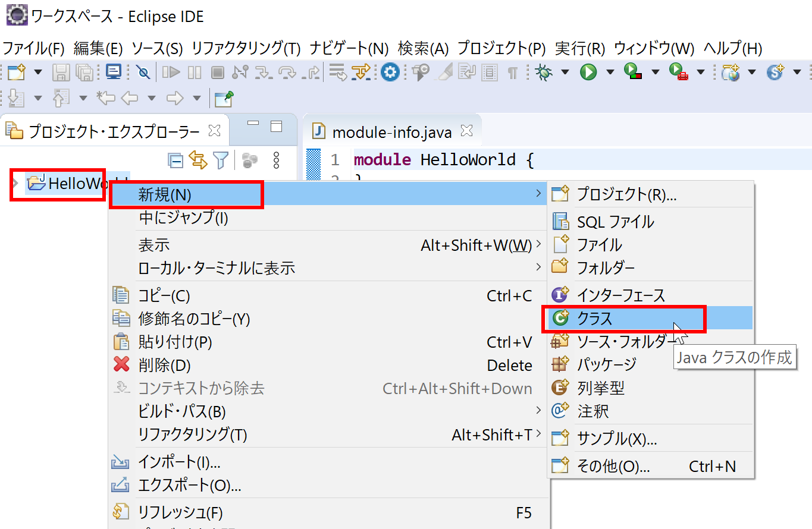Image resolution: width=812 pixels, height=529 pixels.
Task: Click the new web project globe icon
Action: pyautogui.click(x=730, y=73)
